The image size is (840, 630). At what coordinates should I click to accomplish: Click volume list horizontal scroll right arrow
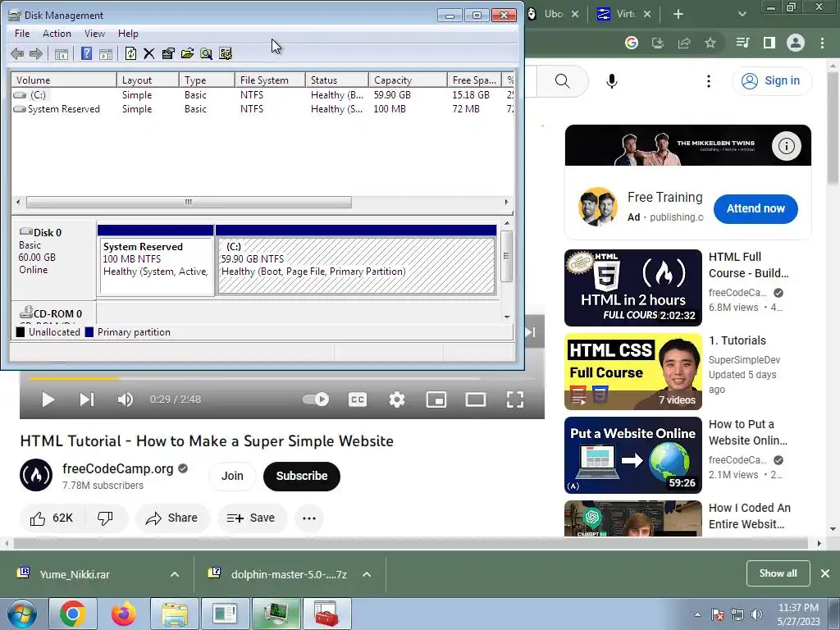coord(506,202)
